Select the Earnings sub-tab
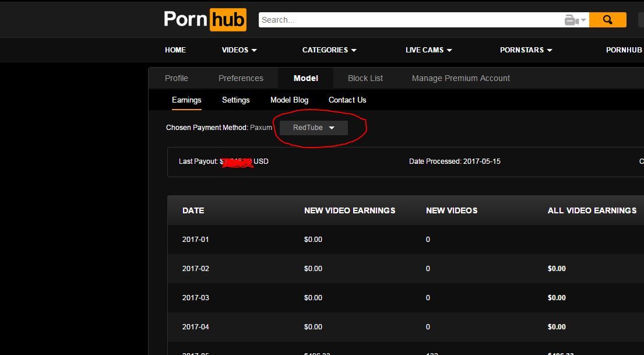Screen dimensions: 644x355 tap(186, 100)
